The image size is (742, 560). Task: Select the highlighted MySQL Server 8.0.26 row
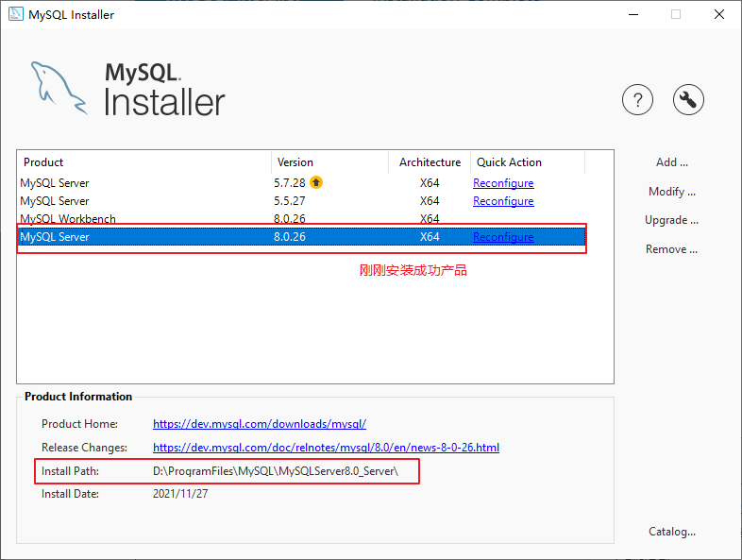[302, 237]
